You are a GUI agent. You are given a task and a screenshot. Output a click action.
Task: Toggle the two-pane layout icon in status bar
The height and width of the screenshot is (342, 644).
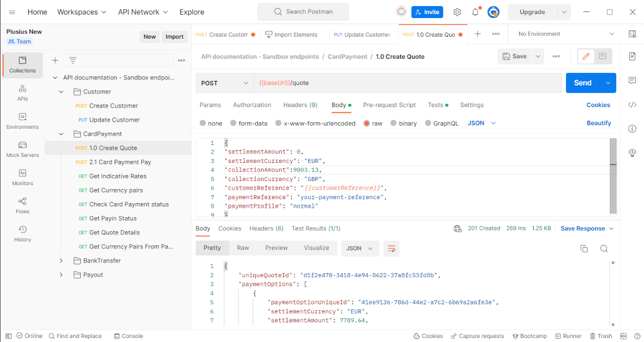pyautogui.click(x=623, y=336)
